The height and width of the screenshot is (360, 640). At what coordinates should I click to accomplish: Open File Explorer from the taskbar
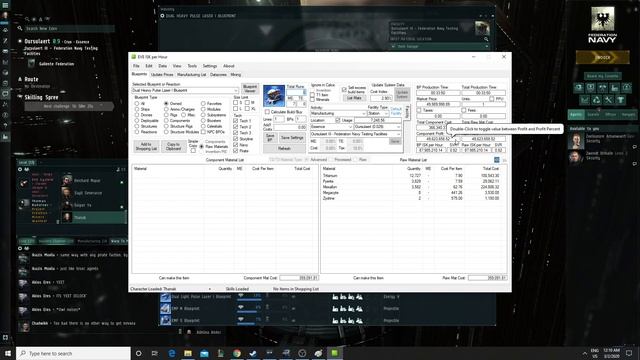pyautogui.click(x=188, y=353)
